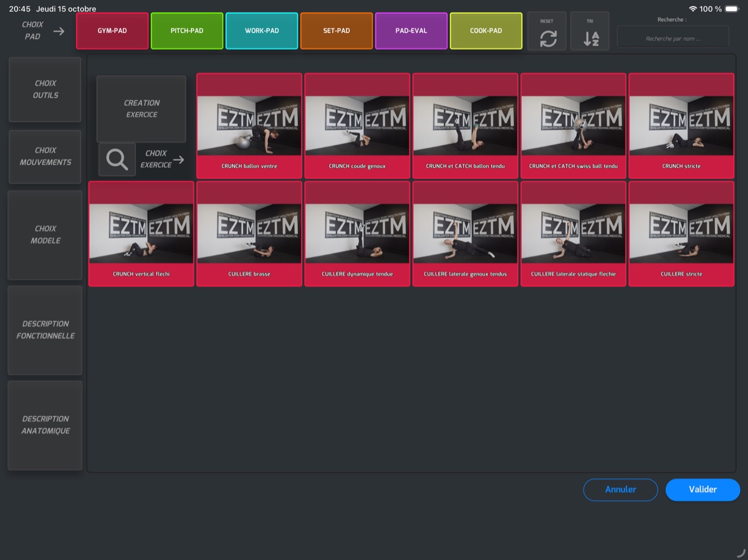Open the CHOIX MOUVEMENTS panel
Viewport: 748px width, 560px height.
(x=45, y=156)
